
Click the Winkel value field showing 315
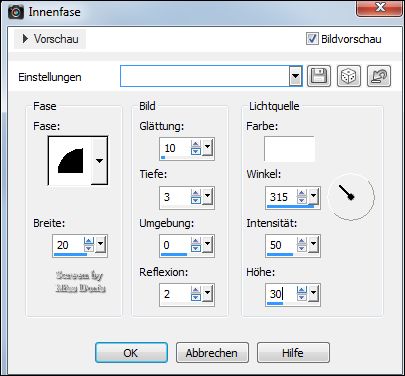point(282,197)
